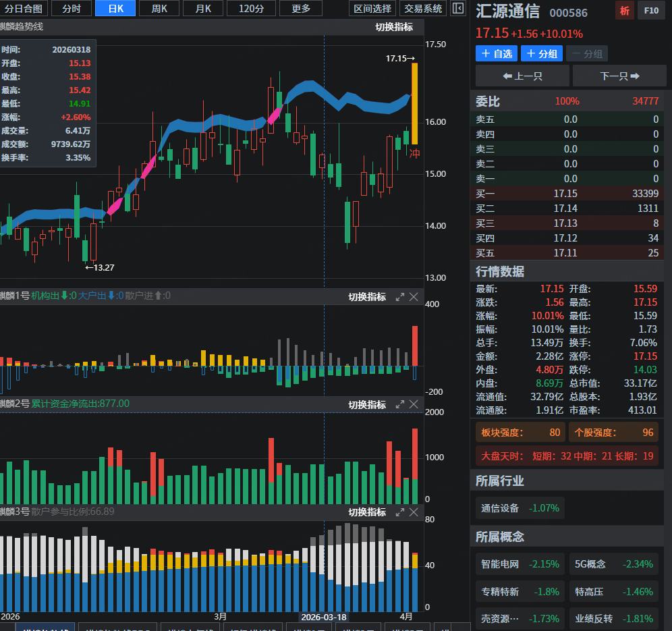Close the 麒麟3号 indicator panel
The width and height of the screenshot is (672, 631).
[x=414, y=512]
